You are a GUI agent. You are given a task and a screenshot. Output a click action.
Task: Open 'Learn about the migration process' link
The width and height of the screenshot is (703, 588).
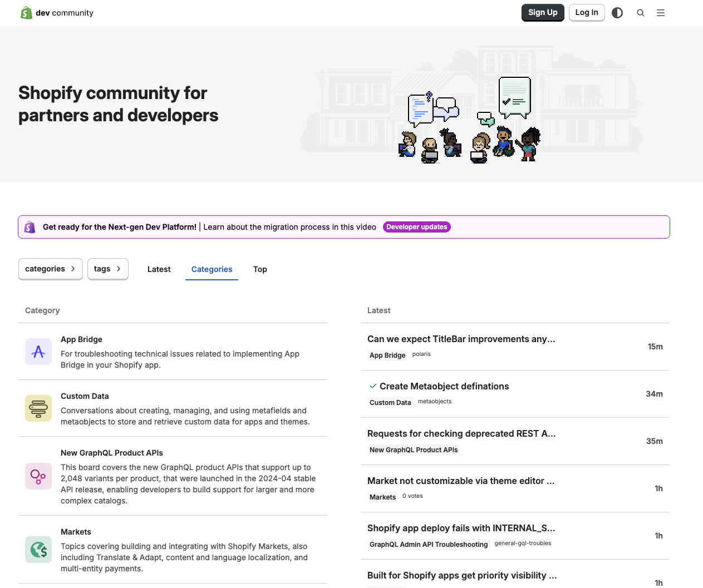289,227
